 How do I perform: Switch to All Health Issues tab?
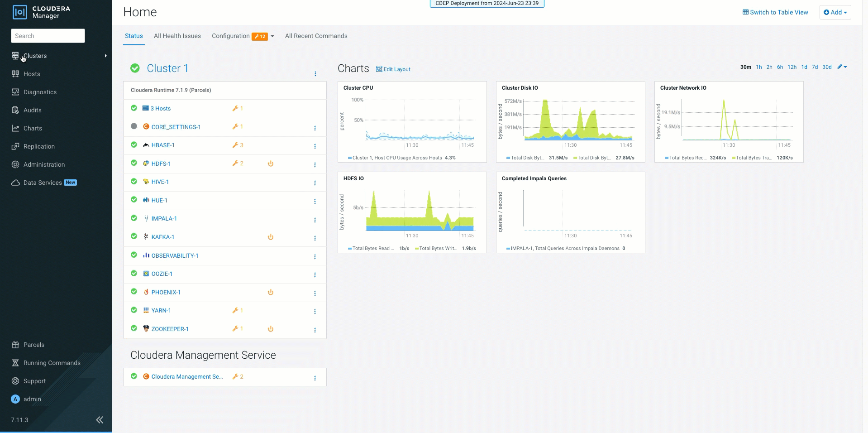(177, 36)
